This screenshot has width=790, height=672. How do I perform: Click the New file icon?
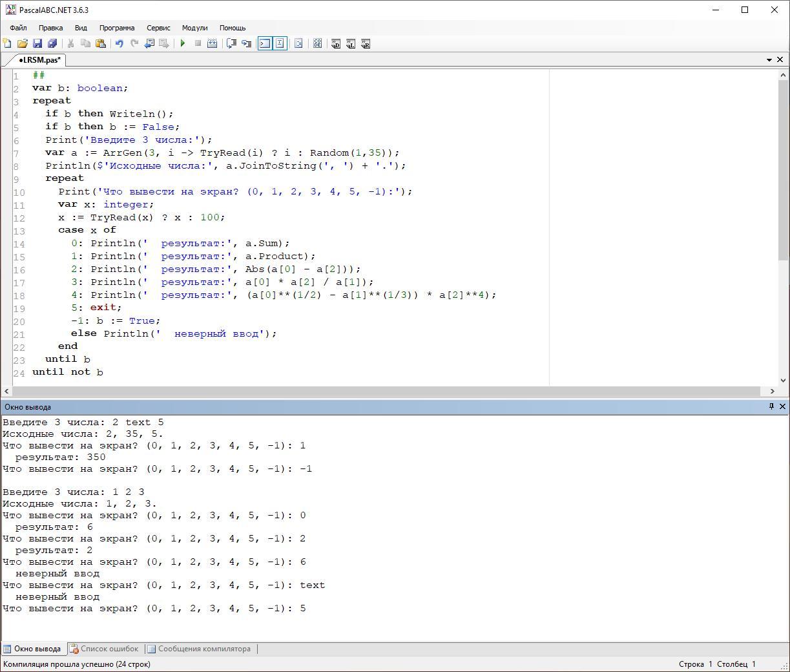tap(7, 43)
